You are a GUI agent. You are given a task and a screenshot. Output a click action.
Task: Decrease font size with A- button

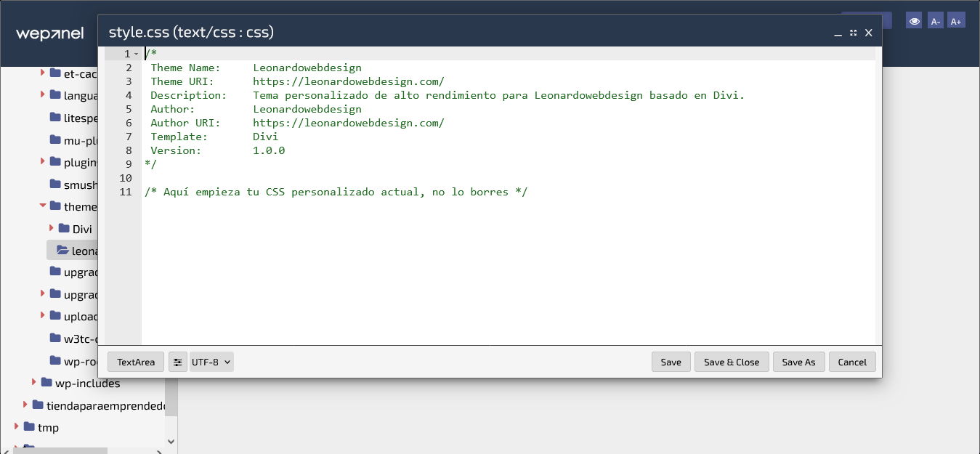936,21
